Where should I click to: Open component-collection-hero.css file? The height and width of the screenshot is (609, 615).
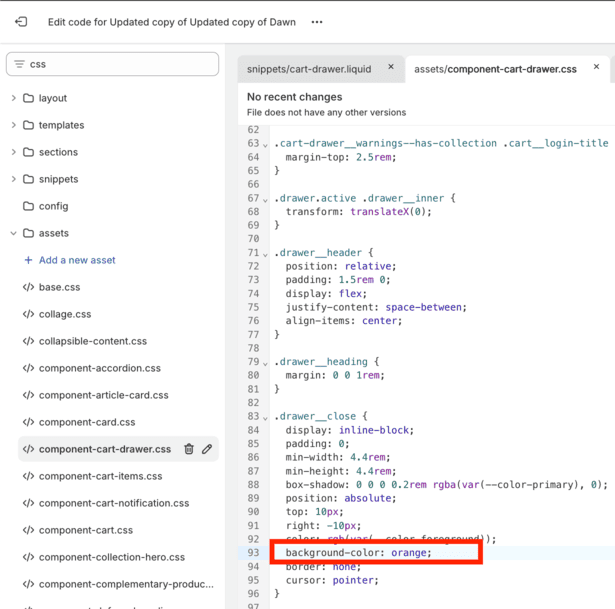pos(112,557)
